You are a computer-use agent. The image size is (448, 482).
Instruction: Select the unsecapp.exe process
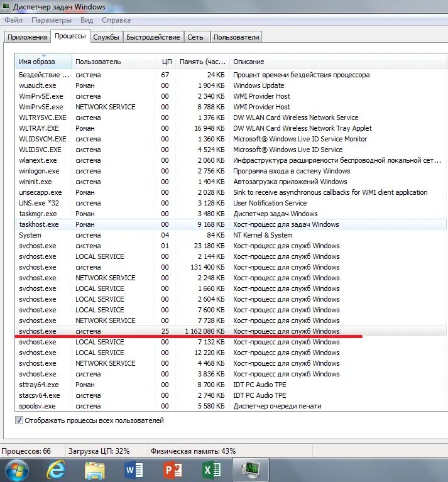tap(231, 192)
